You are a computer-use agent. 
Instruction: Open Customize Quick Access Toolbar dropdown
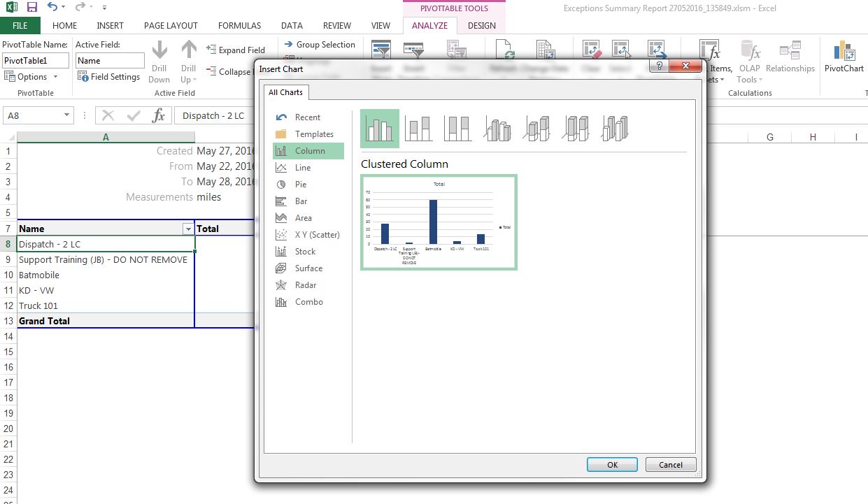click(104, 8)
